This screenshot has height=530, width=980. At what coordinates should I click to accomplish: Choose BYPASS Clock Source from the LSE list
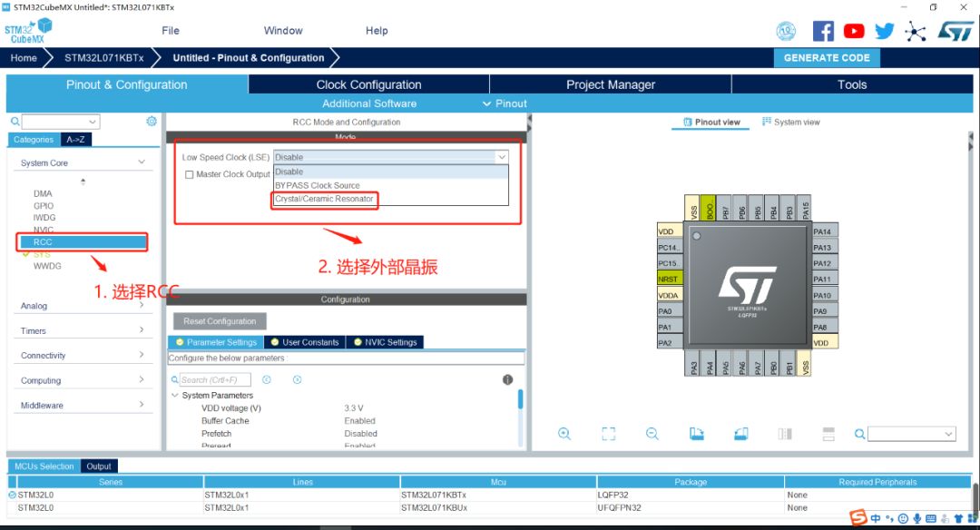coord(318,185)
